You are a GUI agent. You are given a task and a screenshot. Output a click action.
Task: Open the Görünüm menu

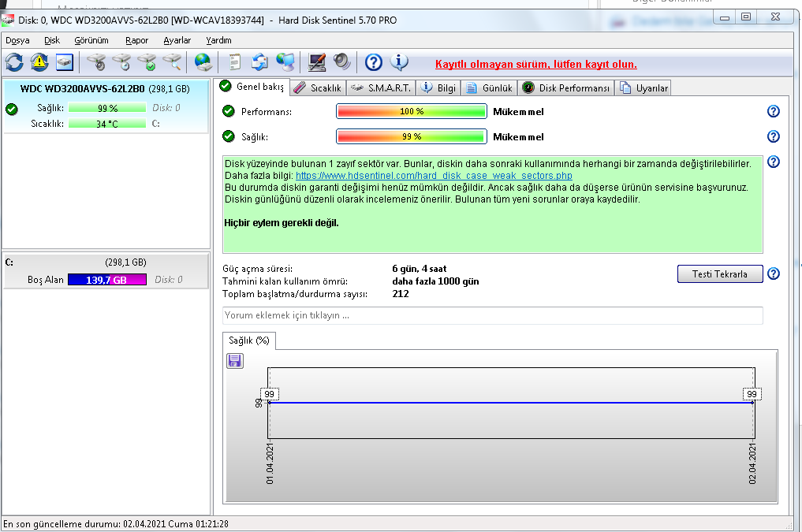[x=91, y=40]
